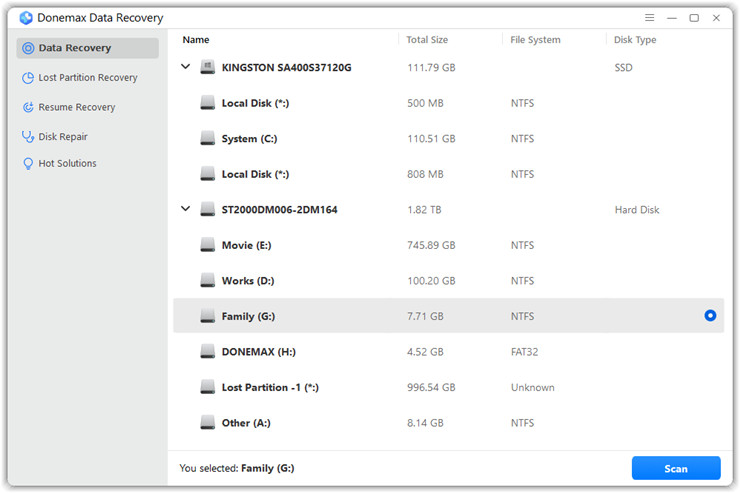
Task: Select the Family (G:) radio button
Action: point(710,316)
